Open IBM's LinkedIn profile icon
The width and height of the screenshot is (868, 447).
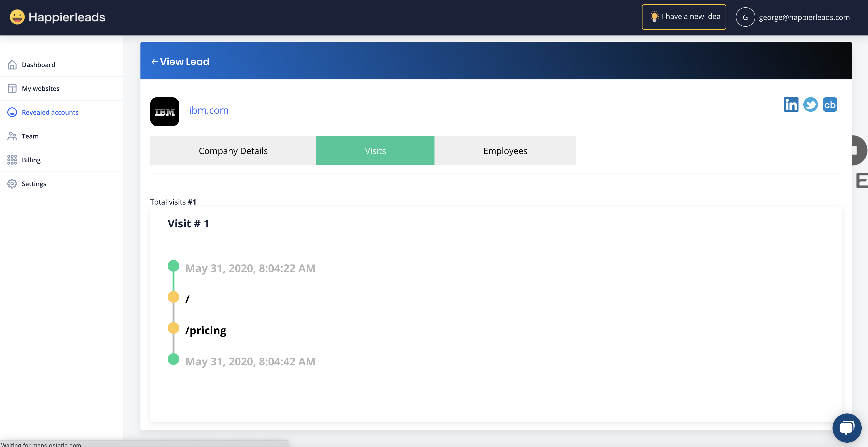pyautogui.click(x=791, y=105)
